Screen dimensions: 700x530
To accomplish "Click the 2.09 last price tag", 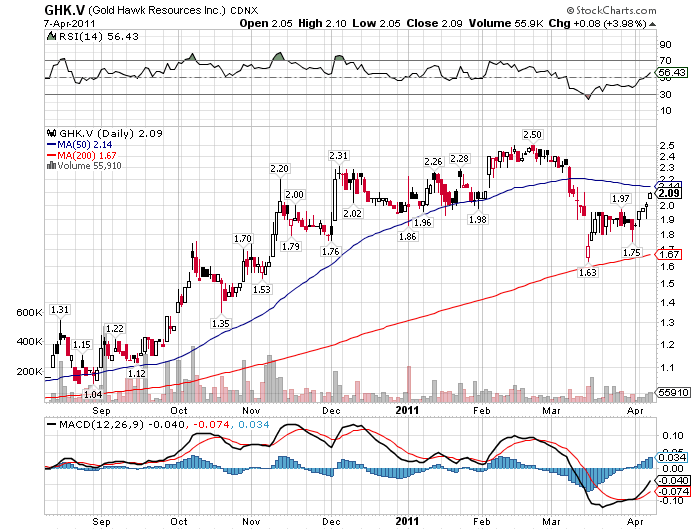I will [669, 193].
